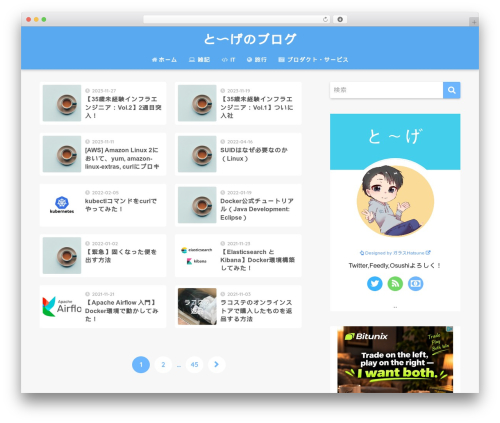The image size is (500, 423).
Task: Open the Designed by ガラスHatsune link
Action: (395, 253)
